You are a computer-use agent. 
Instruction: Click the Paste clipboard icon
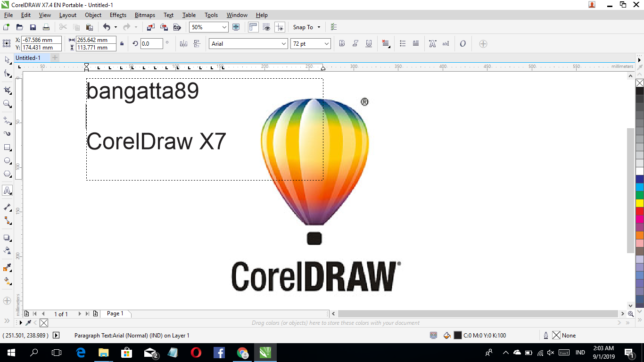[x=90, y=27]
